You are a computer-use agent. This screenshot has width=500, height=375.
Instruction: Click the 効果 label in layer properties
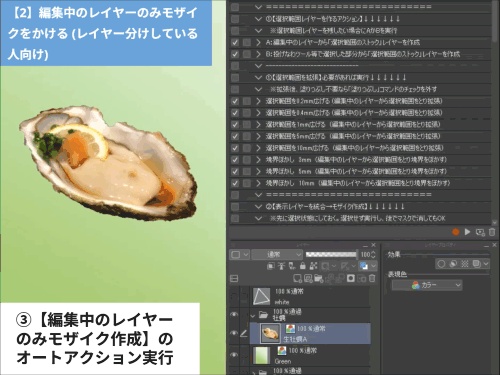pyautogui.click(x=394, y=255)
